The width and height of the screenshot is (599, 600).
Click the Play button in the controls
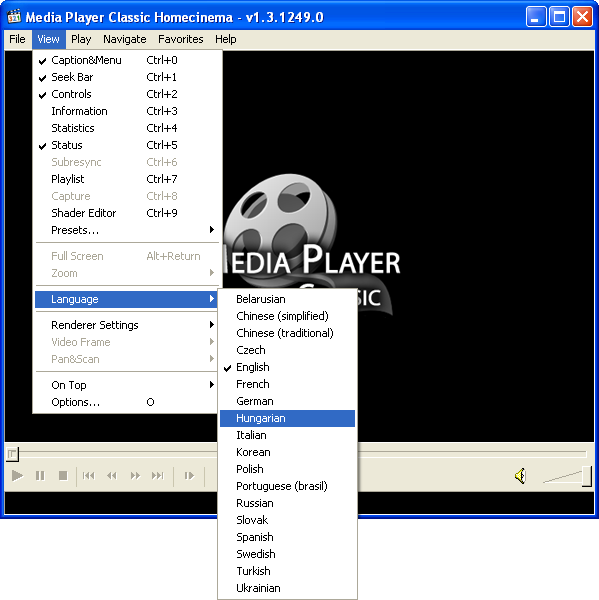click(17, 476)
